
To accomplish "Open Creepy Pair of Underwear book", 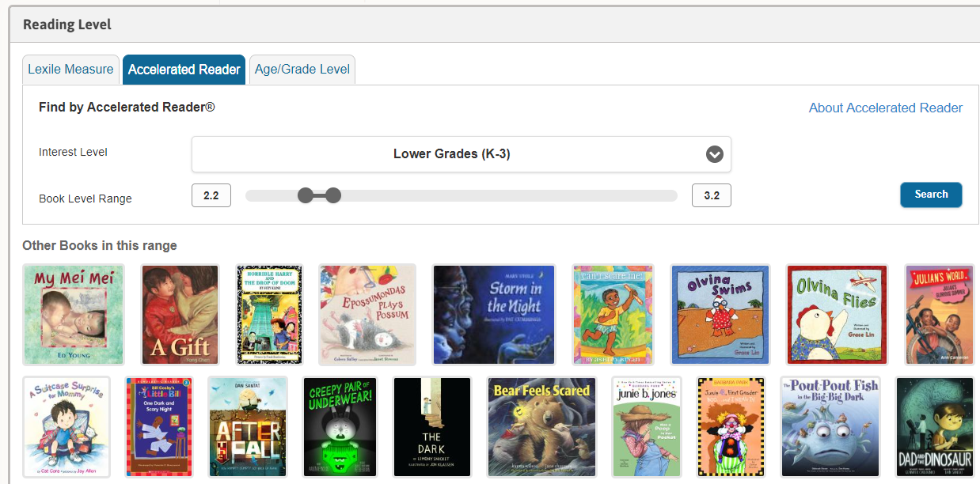I will (x=340, y=427).
